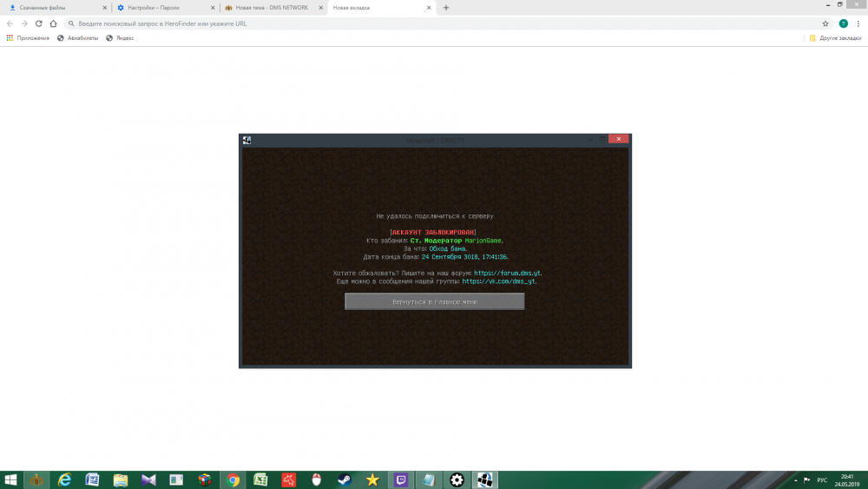
Task: Open the 'Приложения' apps shortcut
Action: (28, 38)
